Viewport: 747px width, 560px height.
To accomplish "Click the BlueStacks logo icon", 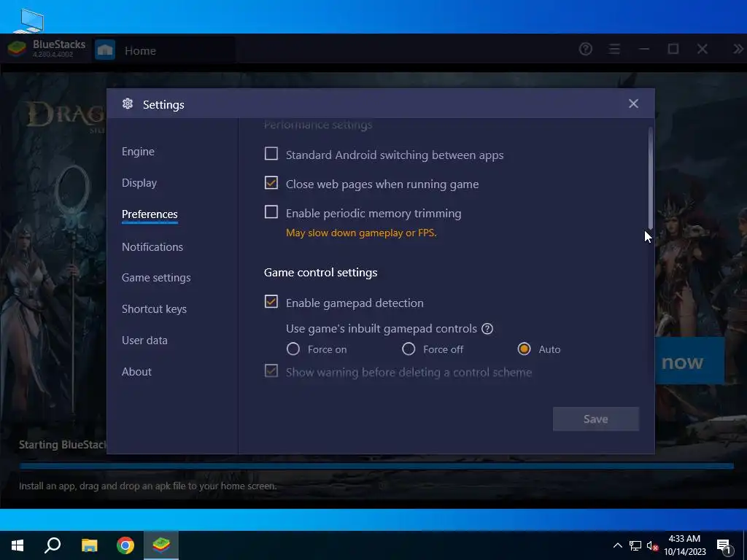I will (x=17, y=49).
